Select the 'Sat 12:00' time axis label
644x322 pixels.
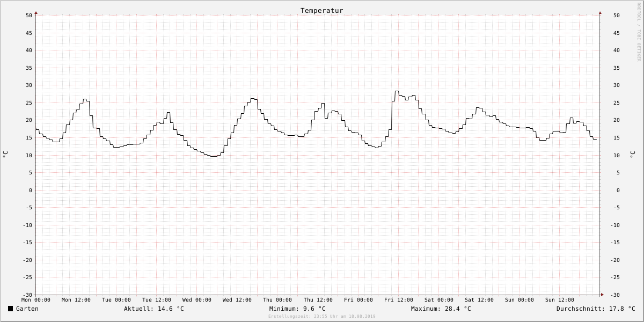coord(479,300)
